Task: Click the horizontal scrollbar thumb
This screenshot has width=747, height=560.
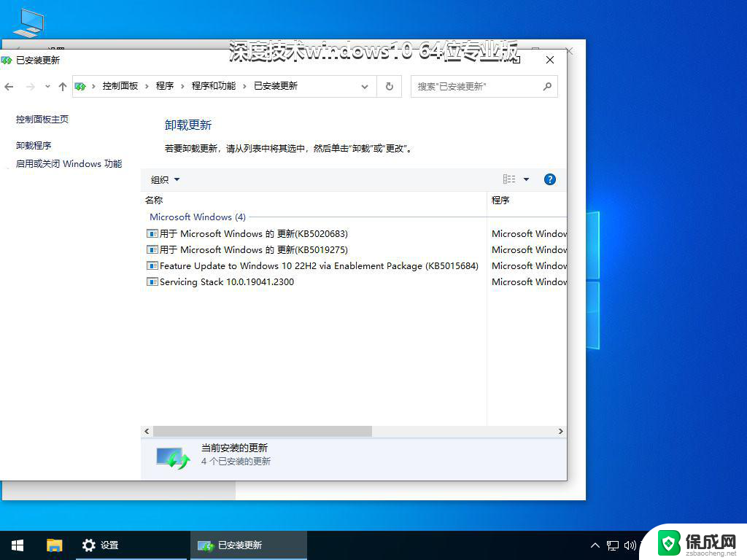Action: [263, 432]
